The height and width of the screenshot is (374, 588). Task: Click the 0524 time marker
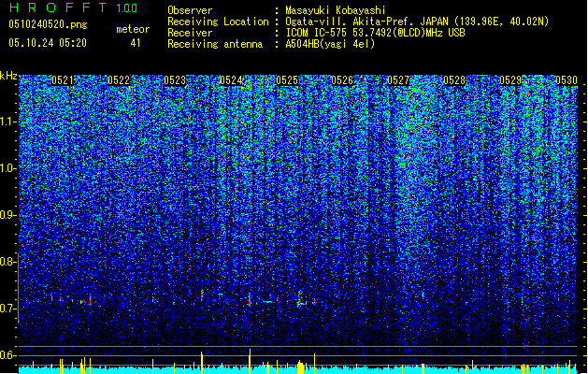click(x=231, y=80)
